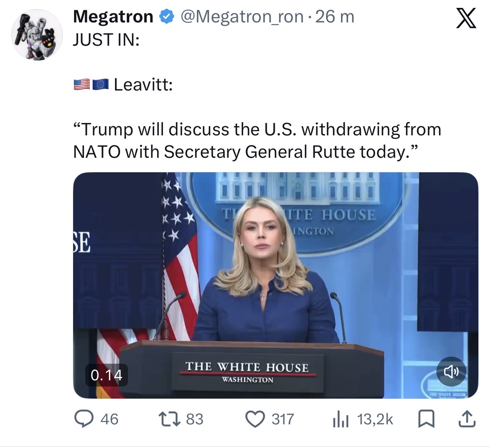Click the Megatron display name
The width and height of the screenshot is (490, 448).
point(113,17)
